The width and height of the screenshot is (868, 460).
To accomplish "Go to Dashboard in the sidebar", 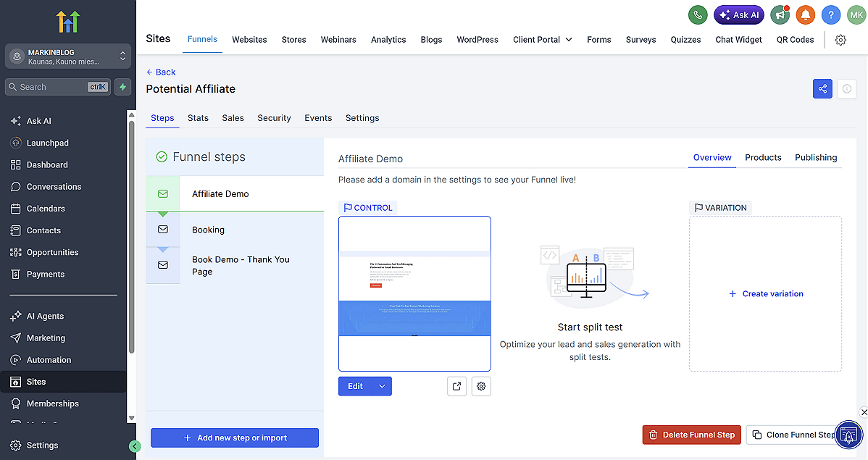I will tap(47, 165).
